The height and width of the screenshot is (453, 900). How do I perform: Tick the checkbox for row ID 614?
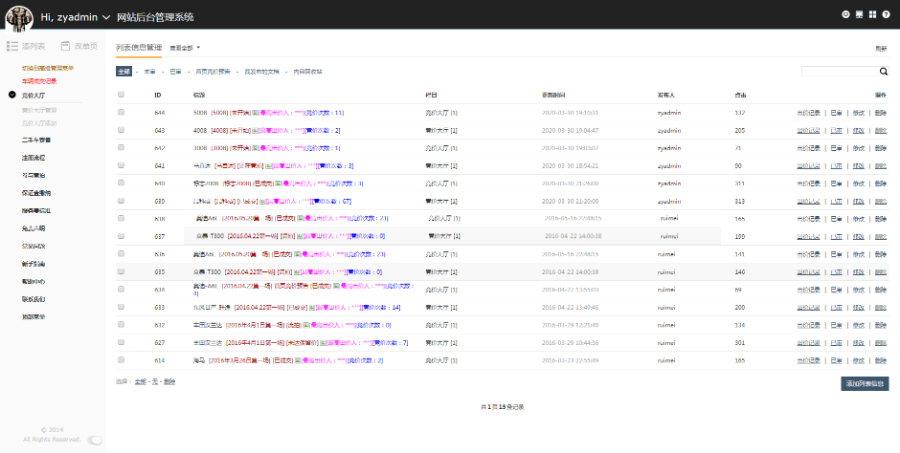click(x=121, y=360)
